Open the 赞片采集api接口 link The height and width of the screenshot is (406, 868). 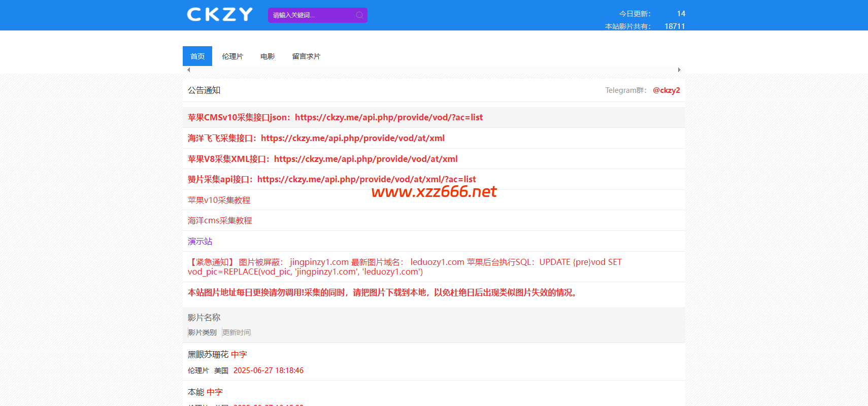pos(332,179)
